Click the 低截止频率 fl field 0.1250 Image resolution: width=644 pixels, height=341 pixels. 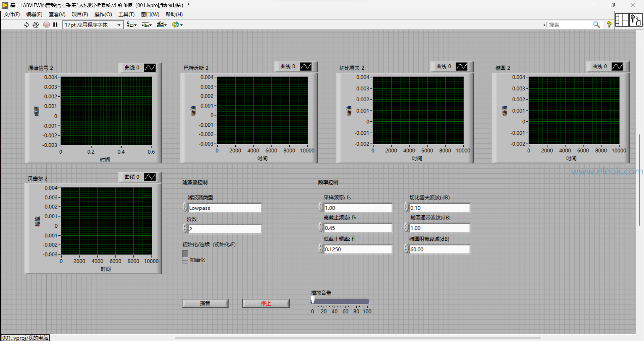[x=358, y=249]
